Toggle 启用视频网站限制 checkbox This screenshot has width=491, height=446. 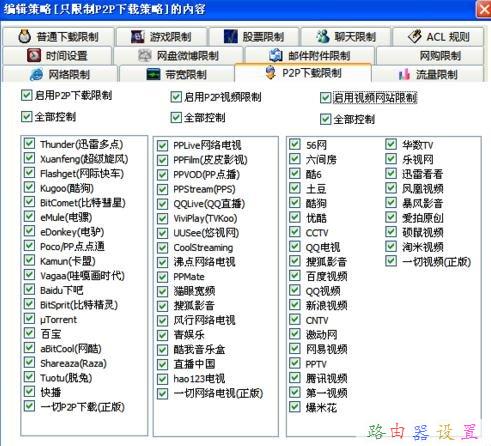point(325,98)
